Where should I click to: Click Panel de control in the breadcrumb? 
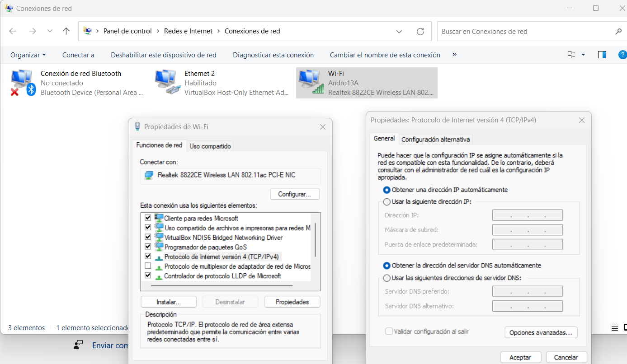point(127,31)
